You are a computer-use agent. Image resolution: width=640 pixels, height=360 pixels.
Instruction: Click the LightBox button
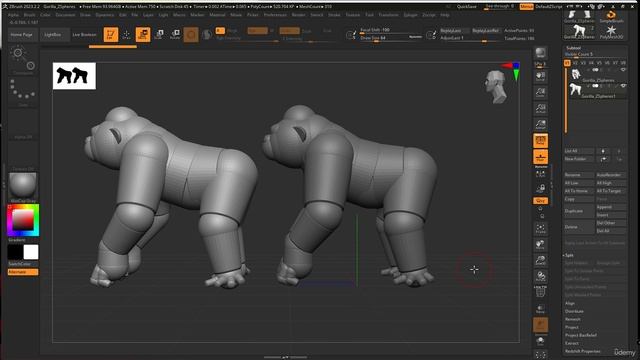(53, 35)
